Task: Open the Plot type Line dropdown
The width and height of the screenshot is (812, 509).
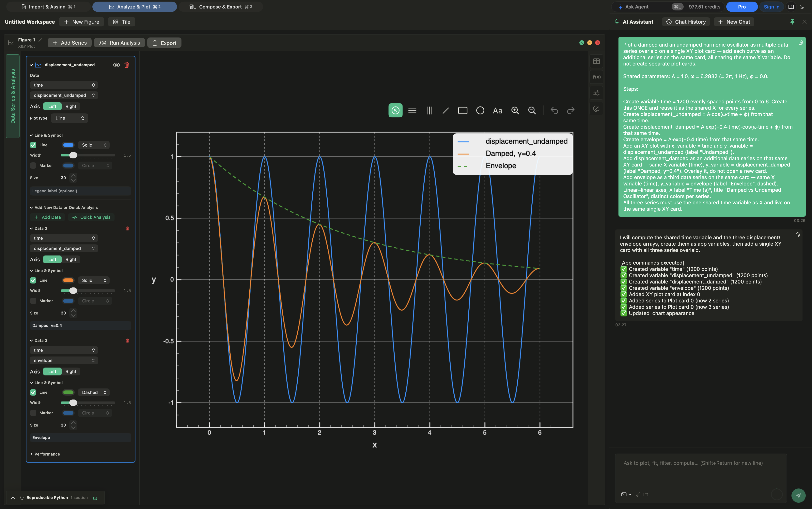Action: [x=69, y=118]
